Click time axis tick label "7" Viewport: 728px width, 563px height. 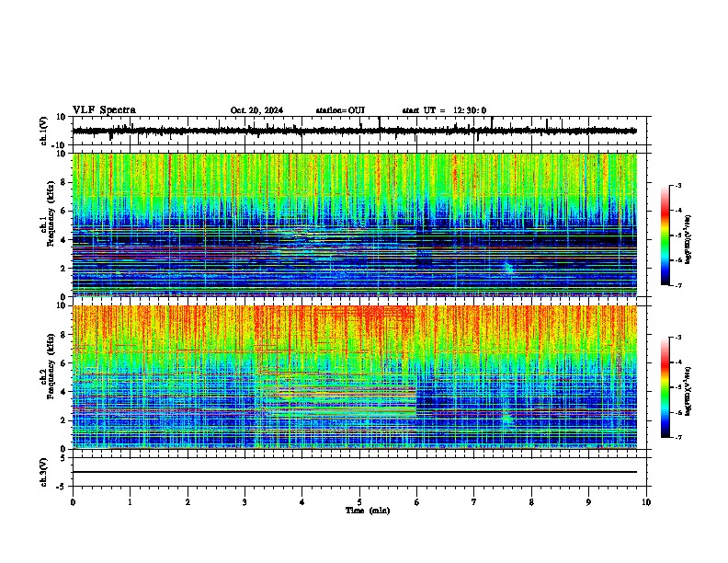pyautogui.click(x=474, y=502)
